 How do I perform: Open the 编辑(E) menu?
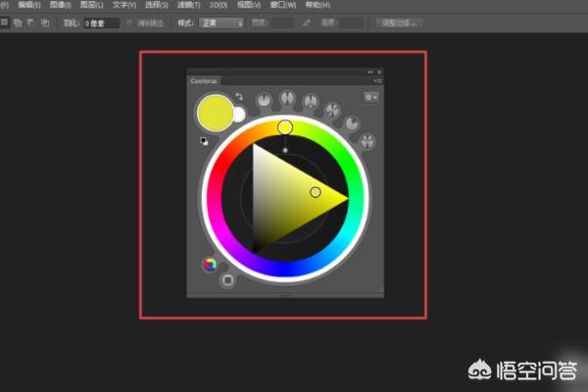tap(29, 5)
